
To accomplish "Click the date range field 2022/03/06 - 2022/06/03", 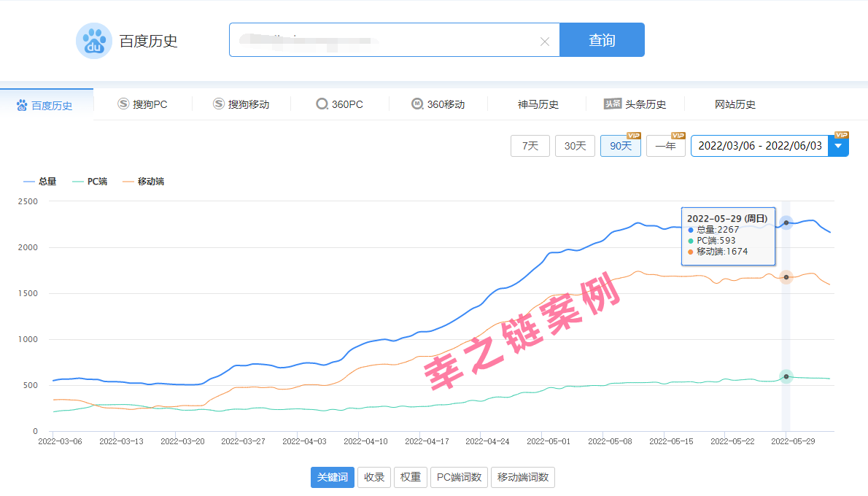I will point(759,146).
